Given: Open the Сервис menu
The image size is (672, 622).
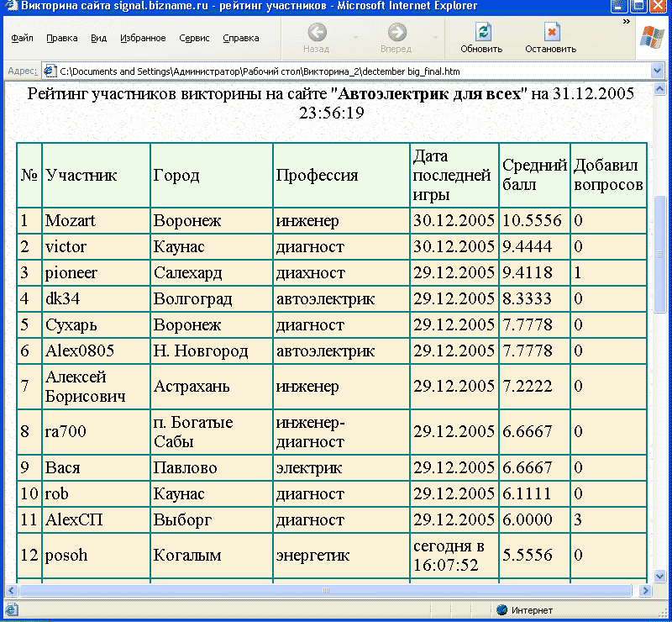Looking at the screenshot, I should pyautogui.click(x=194, y=38).
